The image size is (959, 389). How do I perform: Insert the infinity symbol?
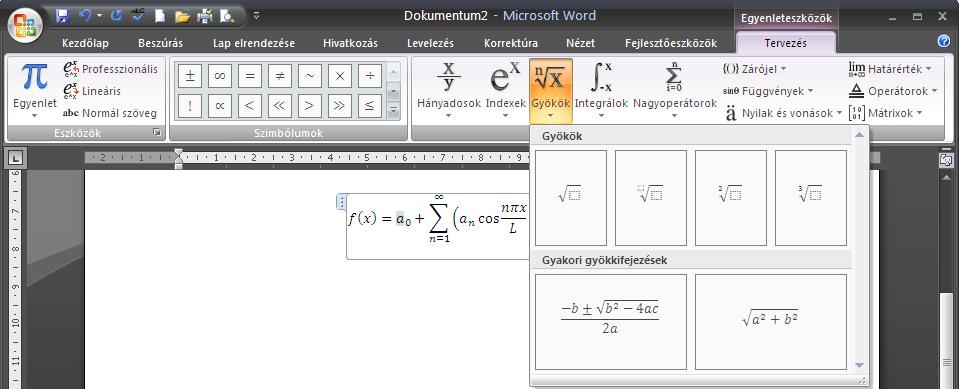pyautogui.click(x=220, y=76)
